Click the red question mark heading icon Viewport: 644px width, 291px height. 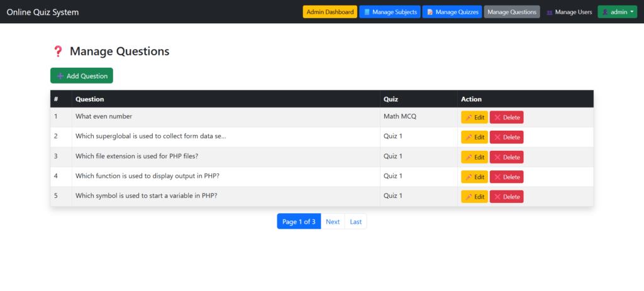(58, 52)
